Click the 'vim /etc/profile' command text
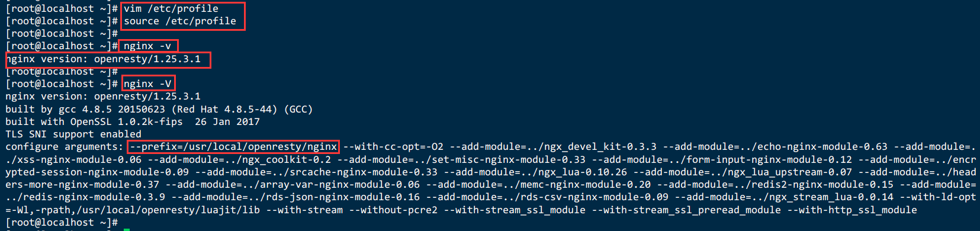 pyautogui.click(x=171, y=9)
